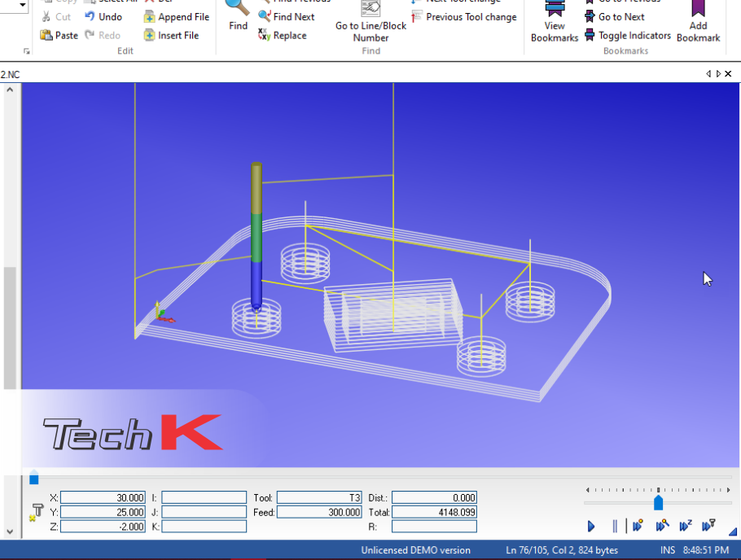
Task: Click the blue playback progress slider handle
Action: click(658, 503)
